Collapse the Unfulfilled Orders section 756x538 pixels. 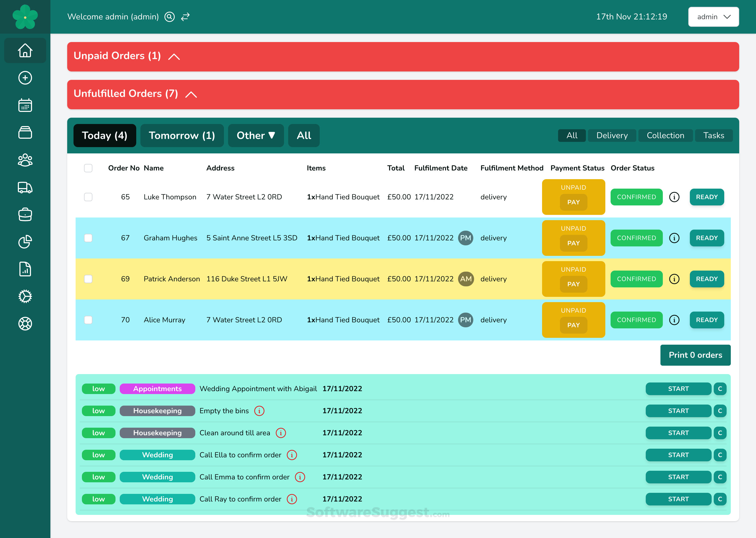[191, 94]
